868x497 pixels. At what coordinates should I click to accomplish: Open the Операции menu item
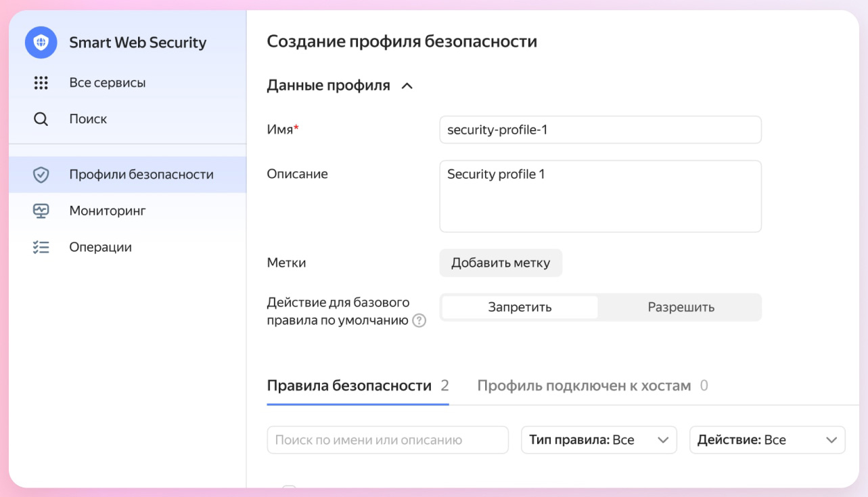tap(100, 248)
